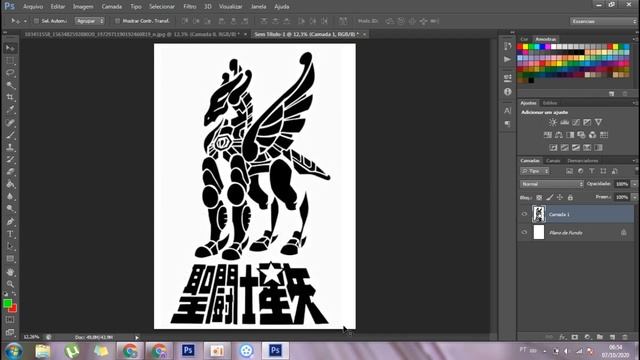The height and width of the screenshot is (360, 640).
Task: Open the Move tool preset picker arrow
Action: (25, 21)
